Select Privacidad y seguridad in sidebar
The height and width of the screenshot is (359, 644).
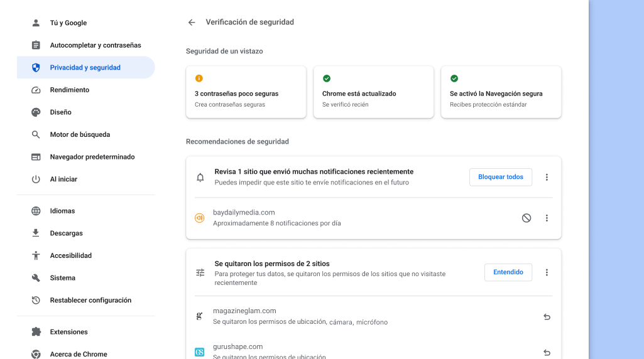(86, 67)
